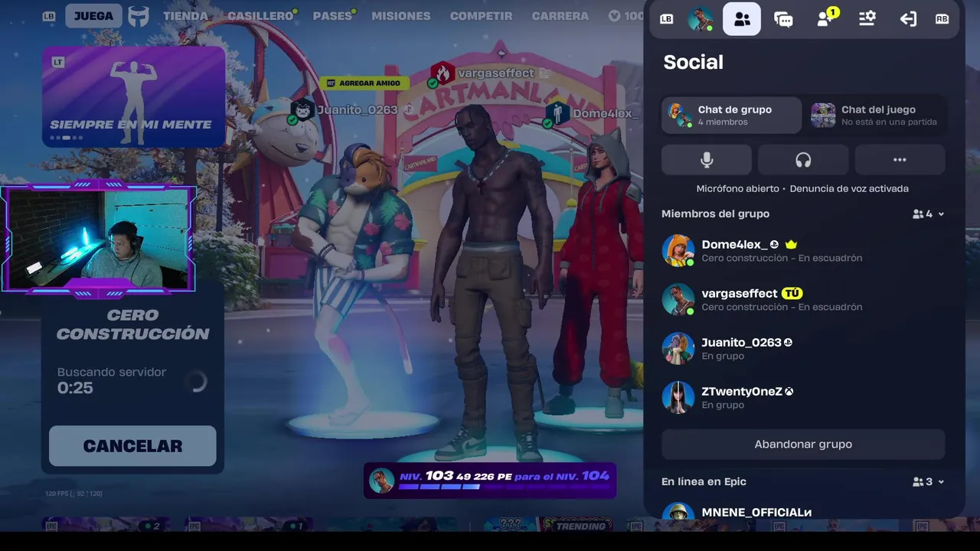Click ZTwentyOneZ member avatar

pyautogui.click(x=678, y=398)
